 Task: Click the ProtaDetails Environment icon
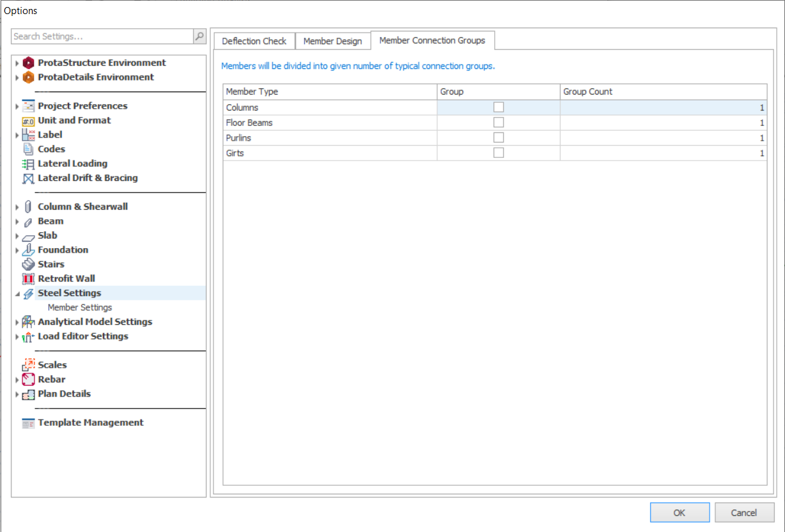coord(28,77)
